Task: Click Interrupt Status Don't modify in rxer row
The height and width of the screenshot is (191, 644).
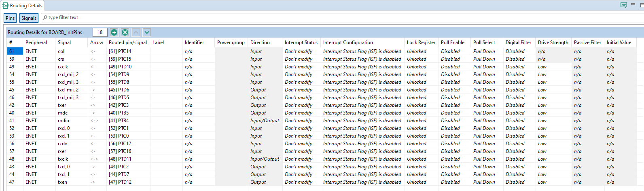Action: (x=302, y=151)
